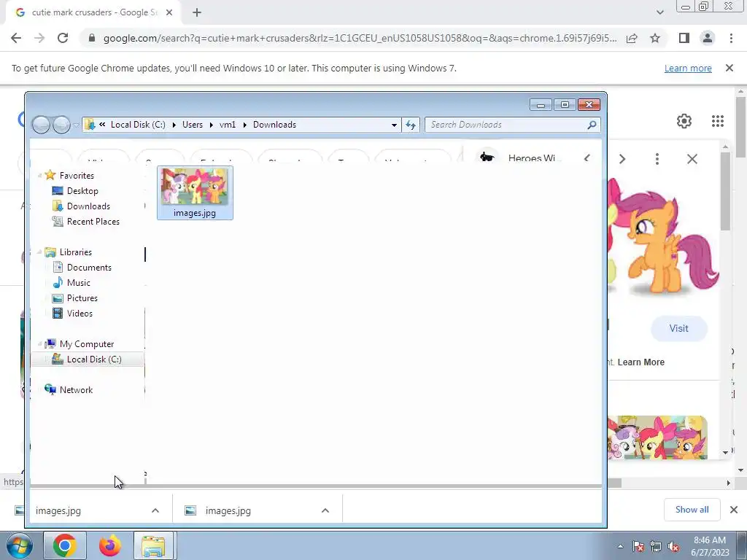
Task: Click Learn More in image panel
Action: coord(640,362)
